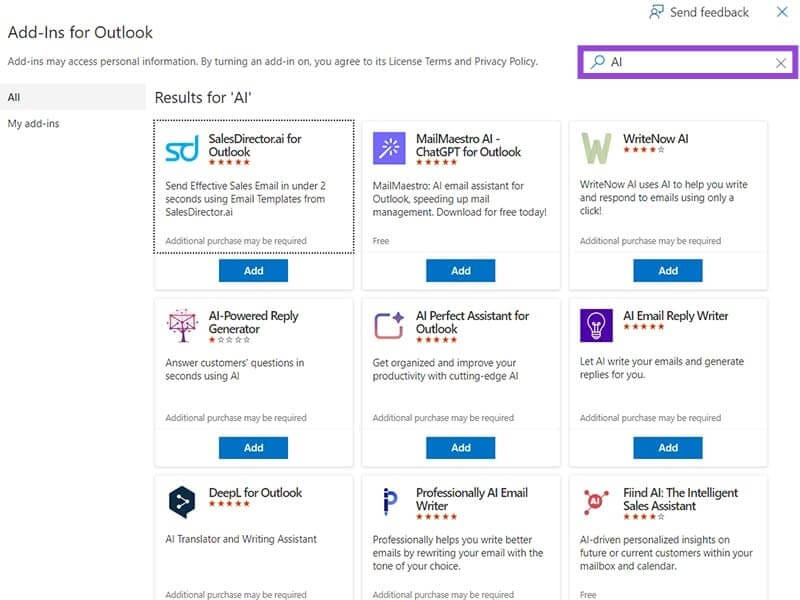Clear the AI search query with the X
The width and height of the screenshot is (800, 600).
(781, 62)
